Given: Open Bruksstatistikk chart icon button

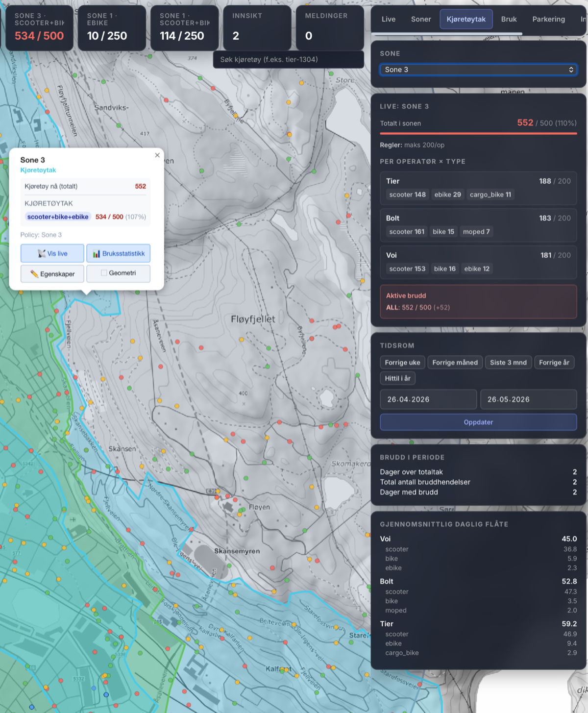Looking at the screenshot, I should pos(119,253).
